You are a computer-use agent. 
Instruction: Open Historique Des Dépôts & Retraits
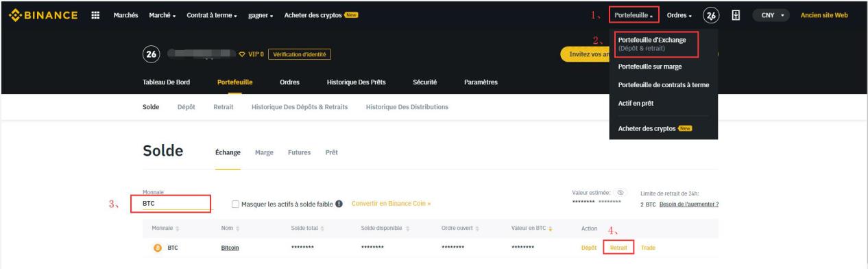pos(300,106)
